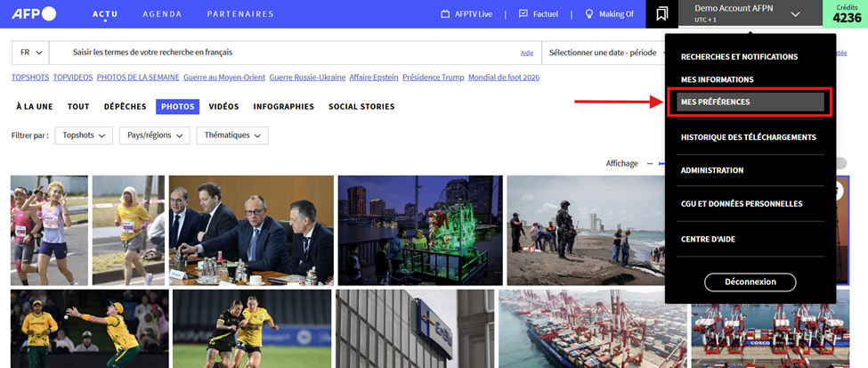
Task: Open the Thématiques filter dropdown
Action: (232, 135)
